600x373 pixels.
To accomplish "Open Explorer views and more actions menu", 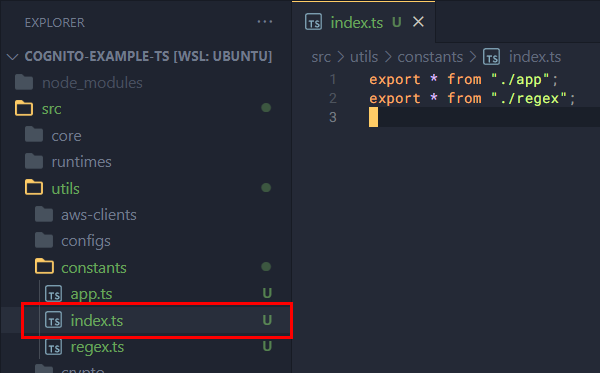I will point(265,22).
